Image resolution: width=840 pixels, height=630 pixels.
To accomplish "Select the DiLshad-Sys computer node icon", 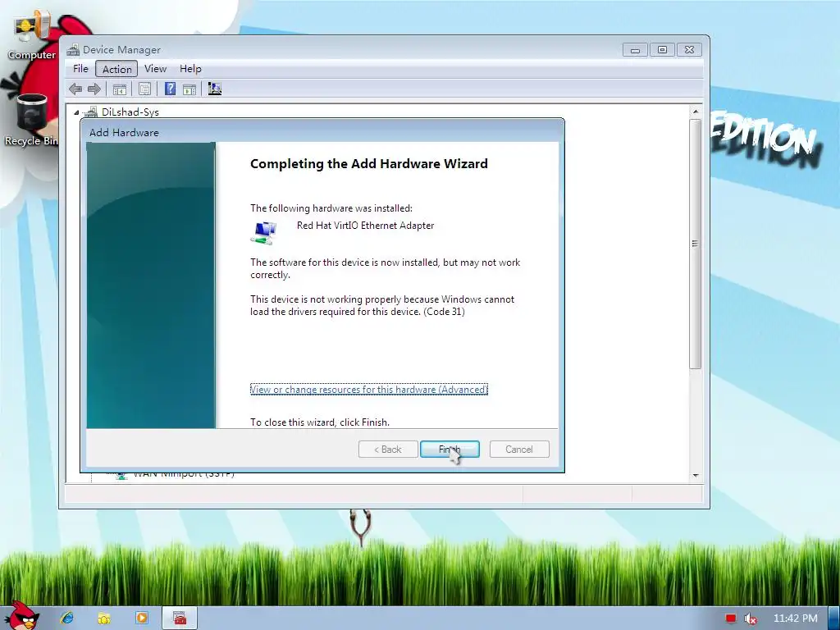I will coord(90,112).
